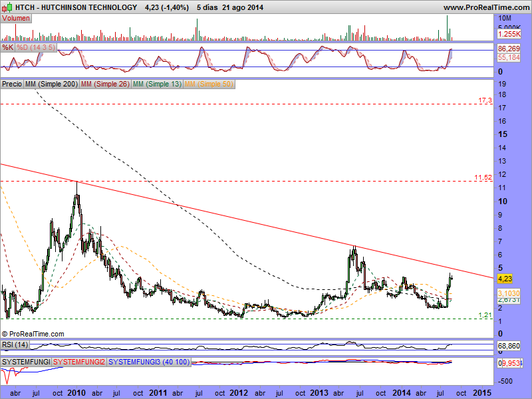This screenshot has width=532, height=399.
Task: Open the www.ProRealTime.com link
Action: (486, 7)
